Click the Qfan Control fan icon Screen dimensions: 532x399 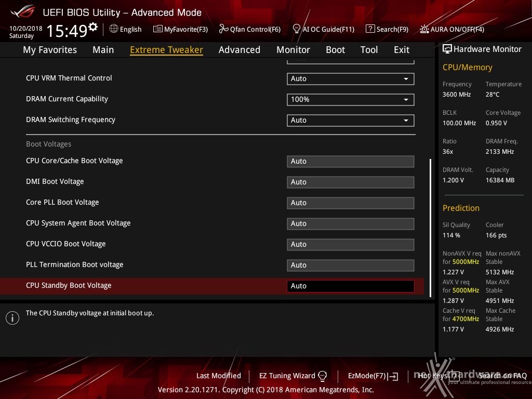pyautogui.click(x=223, y=29)
